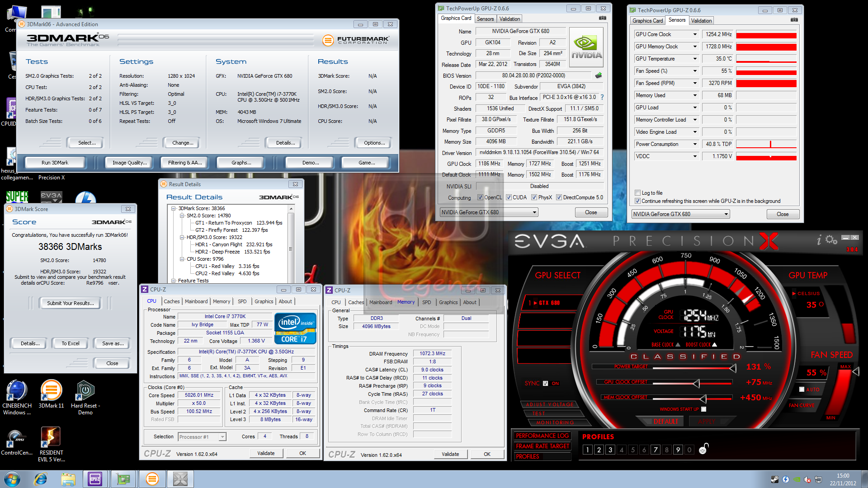Image resolution: width=868 pixels, height=488 pixels.
Task: Click the BIOS save icon next to BIOS Version
Action: click(x=599, y=75)
